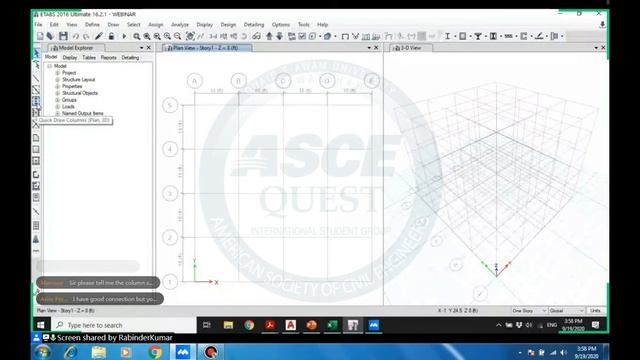640x360 pixels.
Task: Open Chrome from the Windows 10 taskbar
Action: (x=249, y=325)
